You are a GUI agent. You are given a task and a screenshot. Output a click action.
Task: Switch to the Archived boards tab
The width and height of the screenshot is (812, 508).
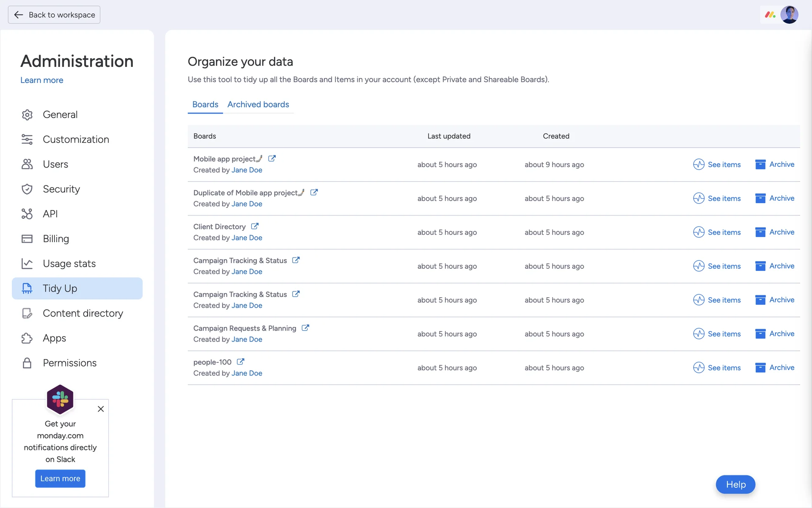point(258,105)
